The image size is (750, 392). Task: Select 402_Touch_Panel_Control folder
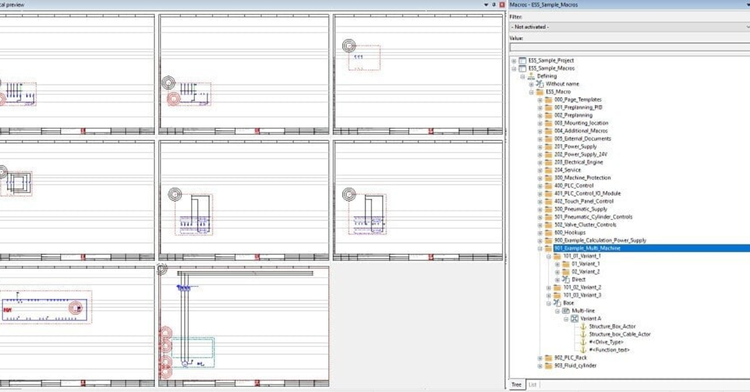pos(584,201)
